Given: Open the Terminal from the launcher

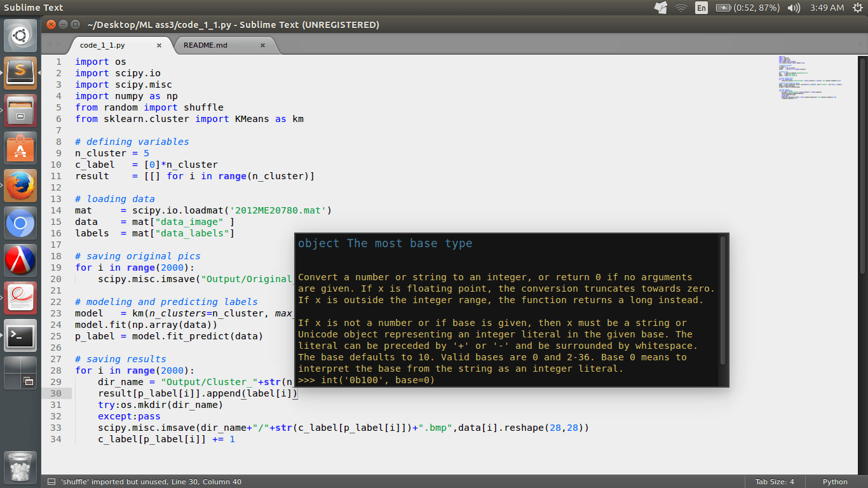Looking at the screenshot, I should (x=20, y=335).
